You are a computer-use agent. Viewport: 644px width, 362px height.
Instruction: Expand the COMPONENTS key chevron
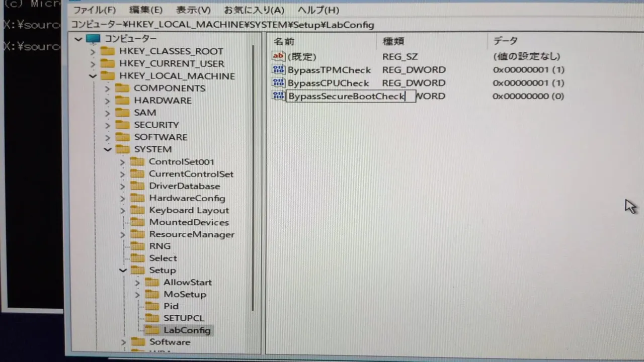pyautogui.click(x=107, y=88)
